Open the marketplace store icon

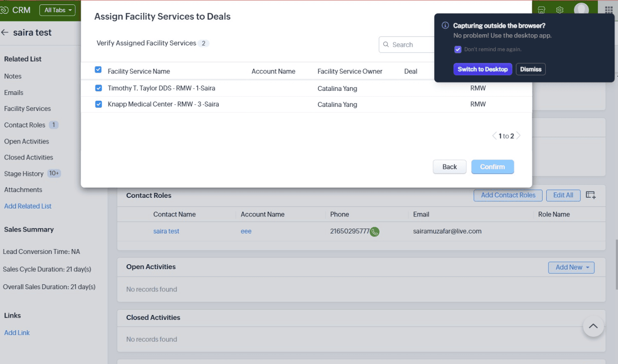click(541, 10)
